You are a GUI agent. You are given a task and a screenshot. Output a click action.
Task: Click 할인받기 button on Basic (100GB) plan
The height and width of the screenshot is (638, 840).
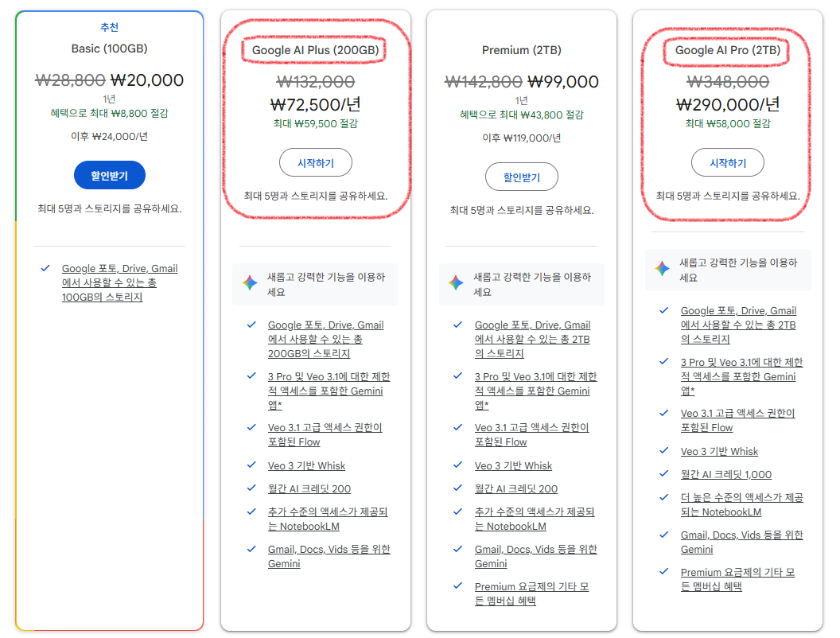tap(109, 175)
